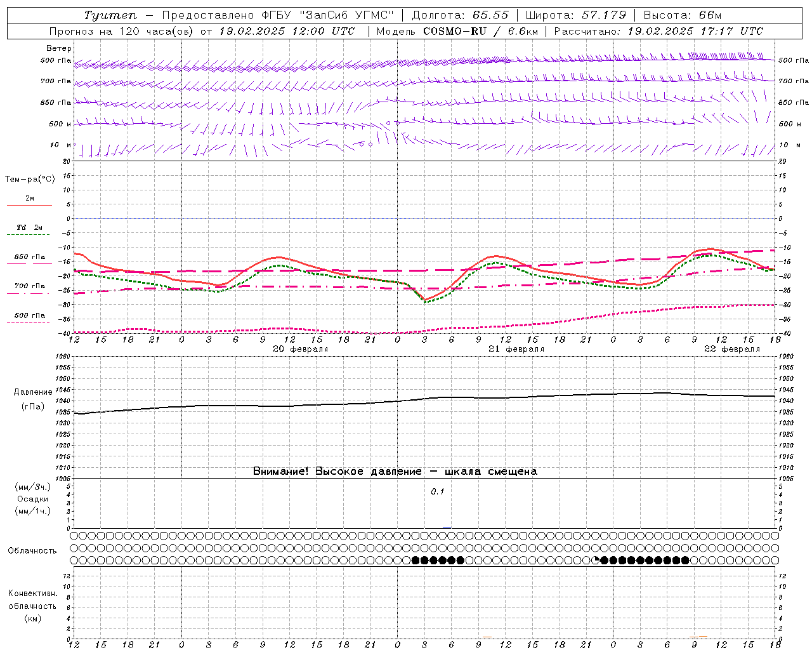Click the "(мм/3ч.)" precipitation unit label
Viewport: 812px width, 650px height.
pos(32,487)
